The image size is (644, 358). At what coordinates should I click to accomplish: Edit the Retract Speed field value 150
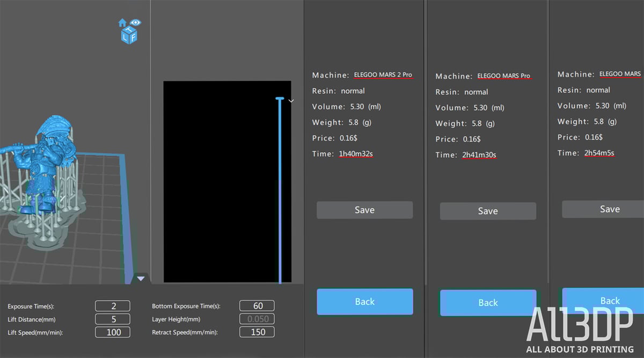pyautogui.click(x=257, y=332)
